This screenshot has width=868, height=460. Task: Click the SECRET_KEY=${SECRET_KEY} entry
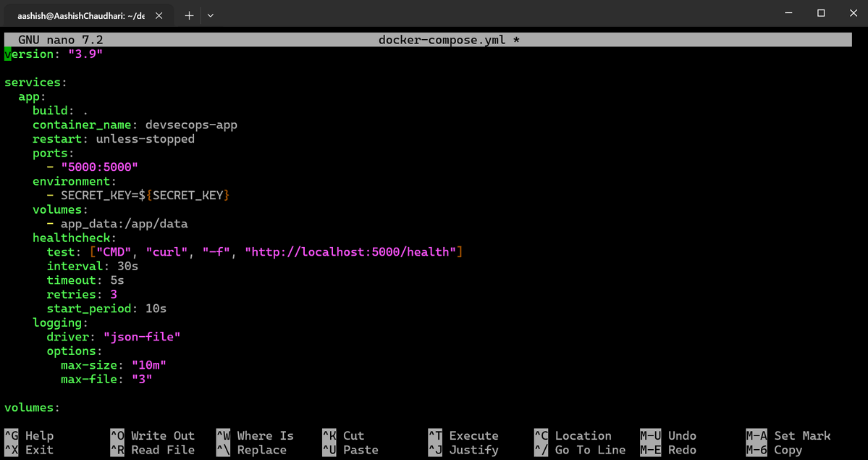click(146, 196)
